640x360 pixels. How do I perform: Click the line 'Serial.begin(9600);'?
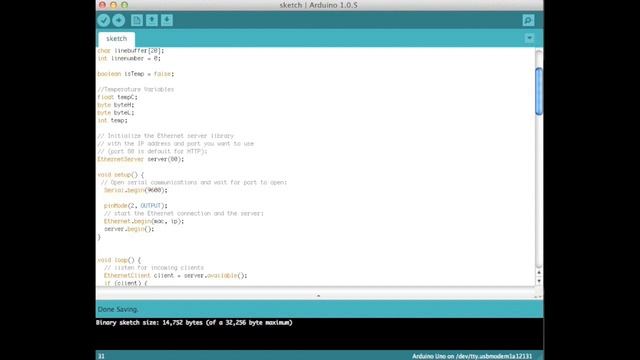[136, 190]
